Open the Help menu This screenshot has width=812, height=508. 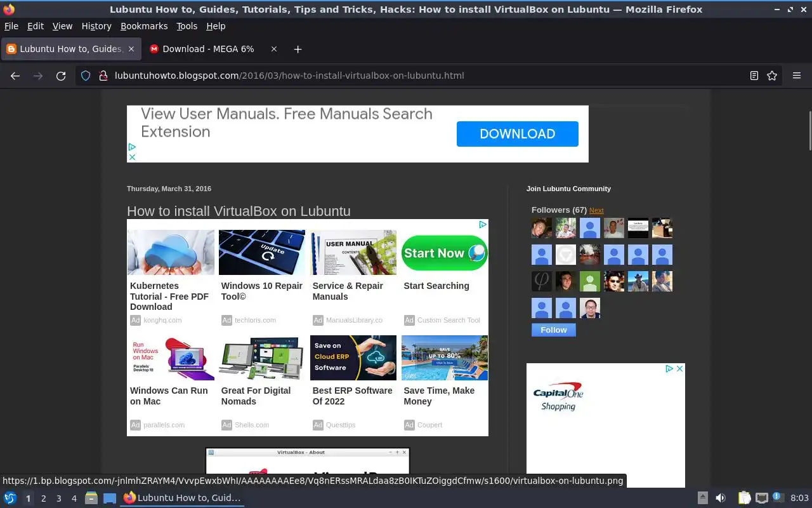pyautogui.click(x=216, y=26)
